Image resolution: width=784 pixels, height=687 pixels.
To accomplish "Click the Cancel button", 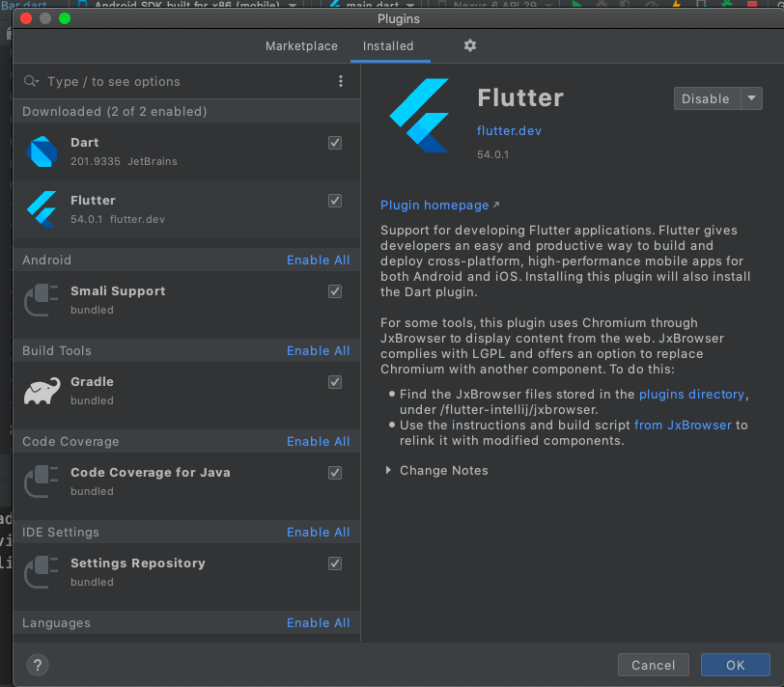I will [x=654, y=665].
